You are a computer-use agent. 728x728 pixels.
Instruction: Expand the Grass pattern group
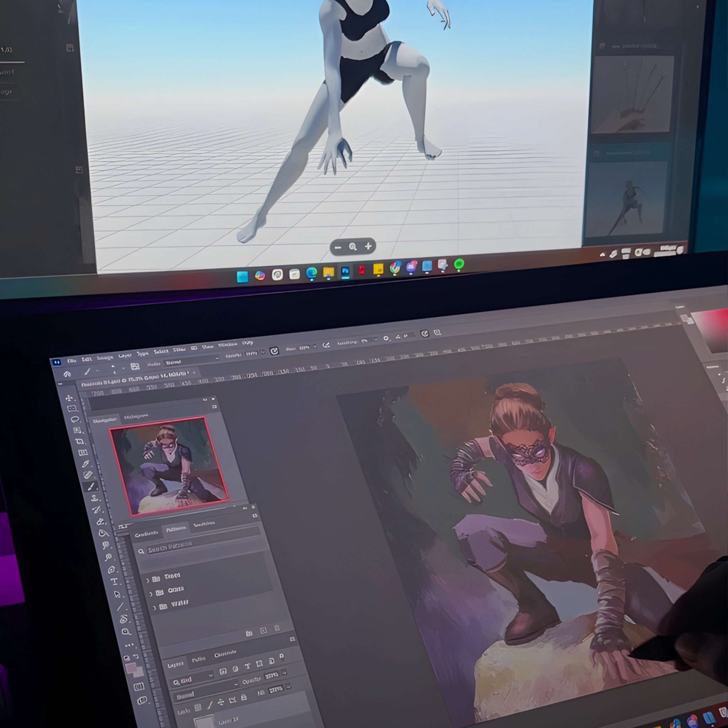tap(151, 594)
